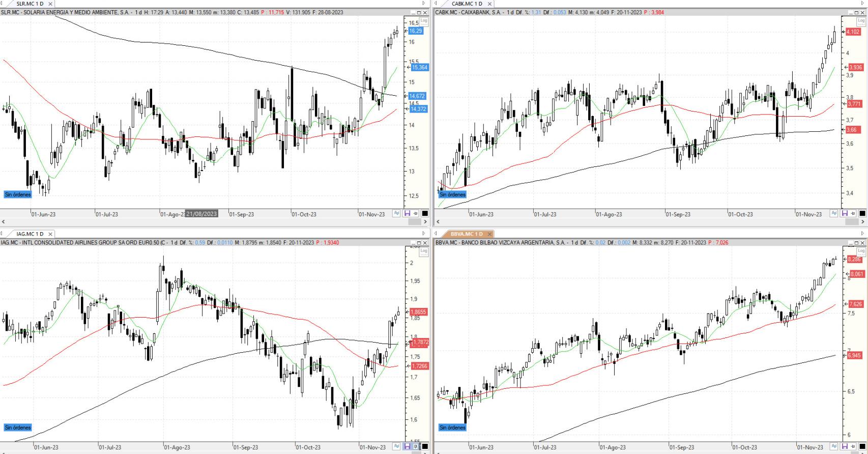This screenshot has width=868, height=454.
Task: Select the IAG.MC 1 D tab
Action: click(x=30, y=234)
